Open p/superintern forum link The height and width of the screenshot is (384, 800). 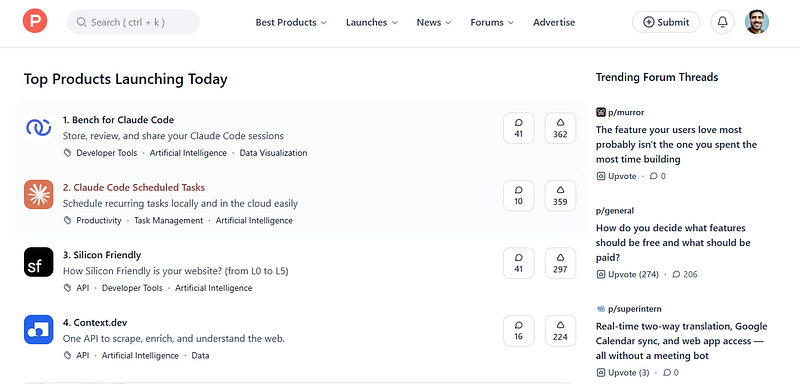pyautogui.click(x=635, y=309)
